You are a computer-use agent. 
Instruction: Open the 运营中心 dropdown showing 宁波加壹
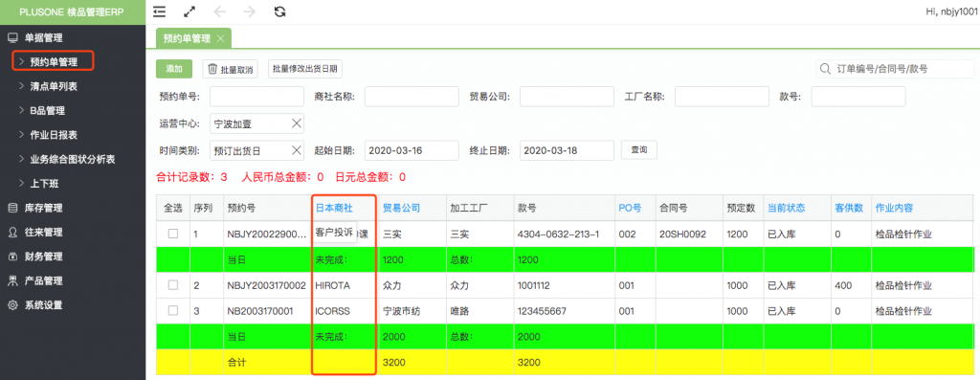(x=256, y=123)
